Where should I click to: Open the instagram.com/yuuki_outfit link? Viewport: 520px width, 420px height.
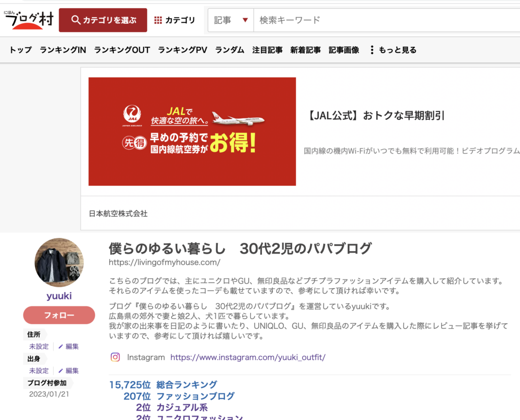[248, 358]
